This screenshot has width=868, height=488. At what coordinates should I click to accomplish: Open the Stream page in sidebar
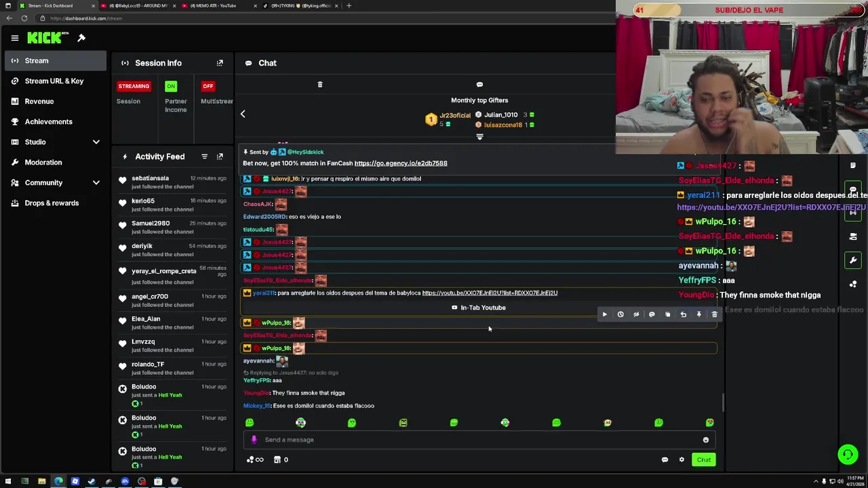pyautogui.click(x=56, y=61)
